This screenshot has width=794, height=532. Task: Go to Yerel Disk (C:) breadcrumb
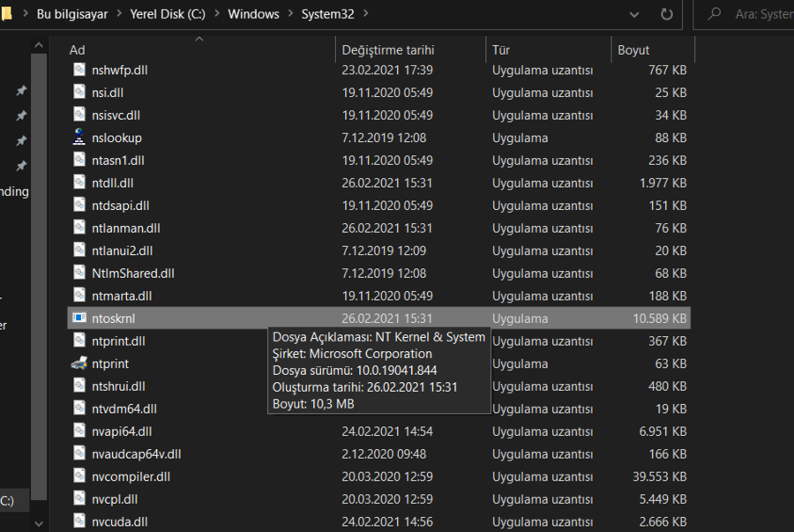[168, 14]
